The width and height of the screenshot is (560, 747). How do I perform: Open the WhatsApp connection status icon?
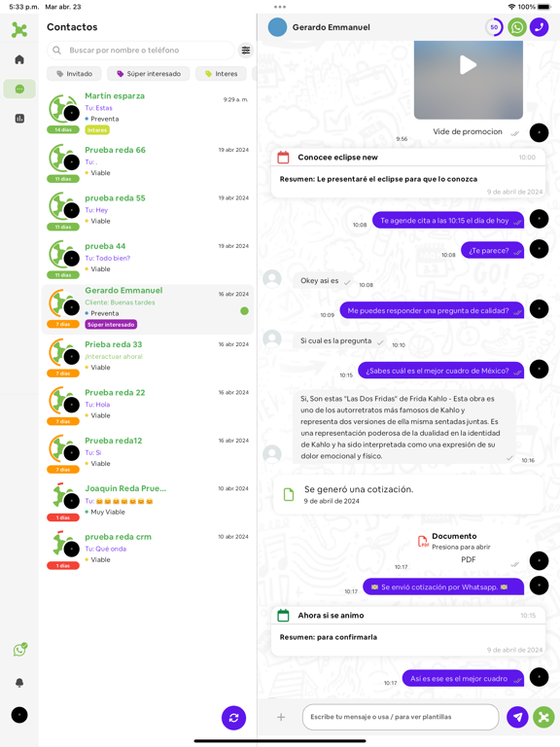(x=19, y=650)
